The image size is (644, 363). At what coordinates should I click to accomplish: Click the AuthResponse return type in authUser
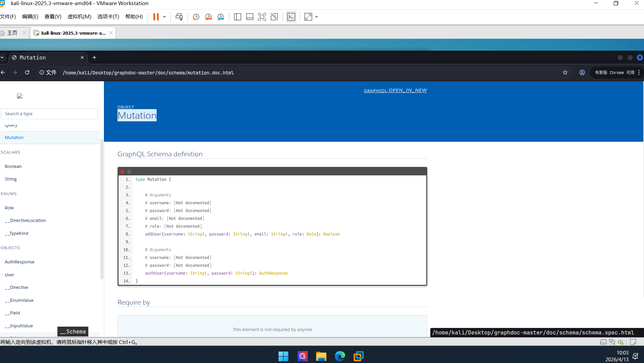(x=273, y=273)
